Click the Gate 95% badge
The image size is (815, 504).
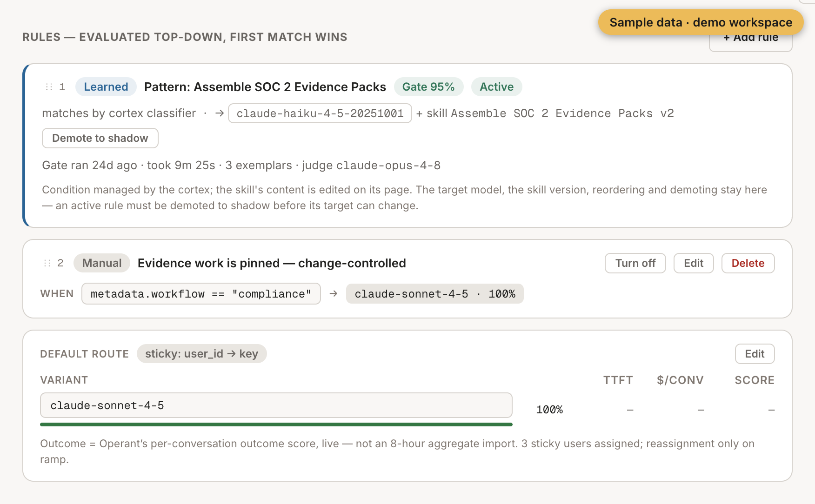[x=428, y=87]
